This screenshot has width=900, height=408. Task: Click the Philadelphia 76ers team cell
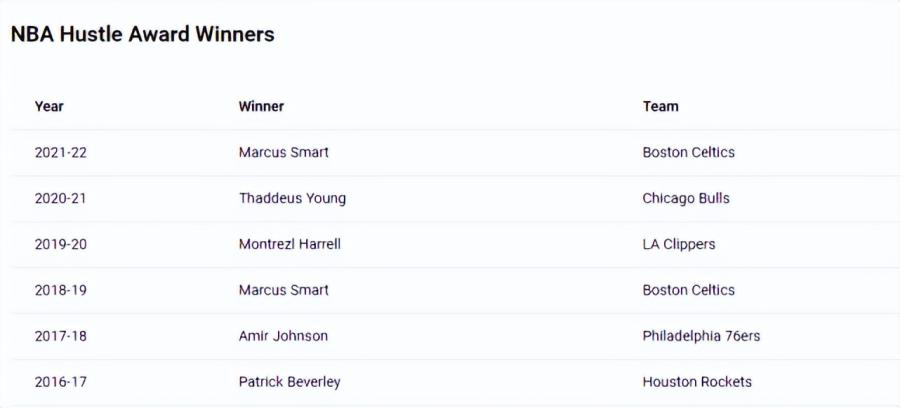[701, 336]
